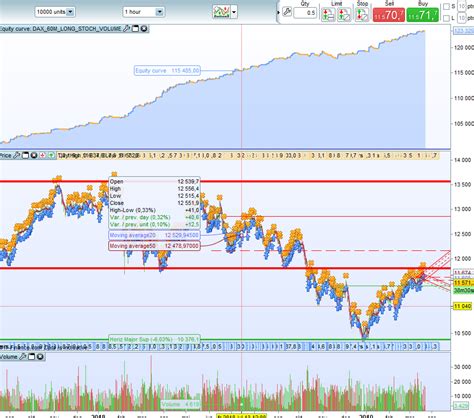Viewport: 474px width, 418px height.
Task: Place a Limit buy order icon
Action: [x=344, y=15]
